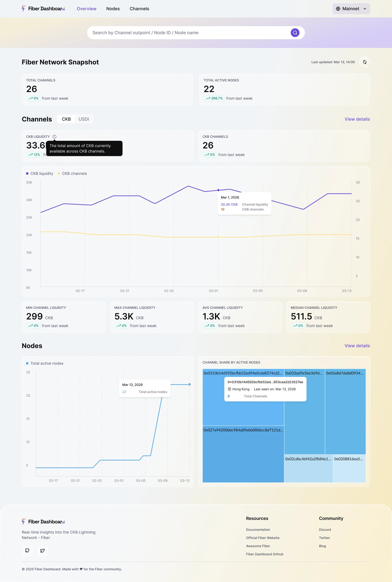Screen dimensions: 392x582
Task: Open the Channels navigation tab
Action: (x=139, y=9)
